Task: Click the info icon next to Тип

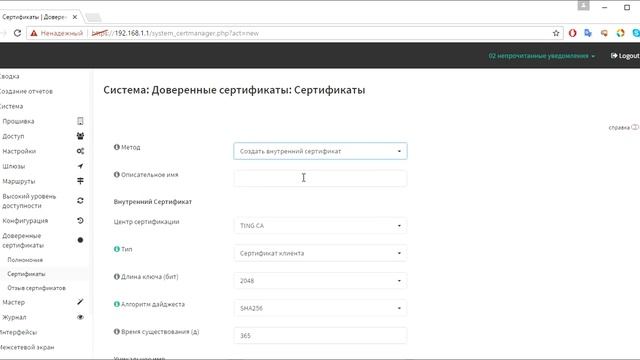Action: click(x=117, y=249)
